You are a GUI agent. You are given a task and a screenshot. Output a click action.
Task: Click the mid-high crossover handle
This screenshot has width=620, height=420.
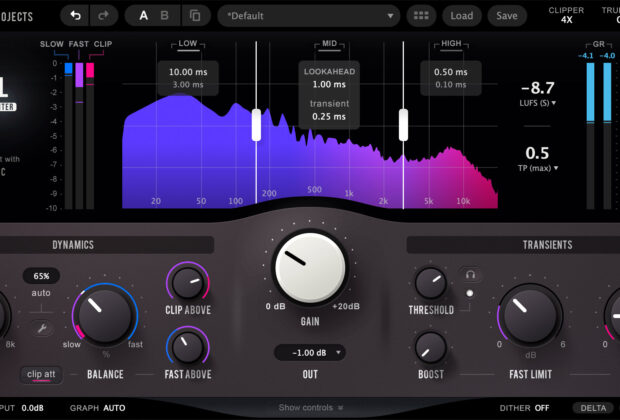403,125
